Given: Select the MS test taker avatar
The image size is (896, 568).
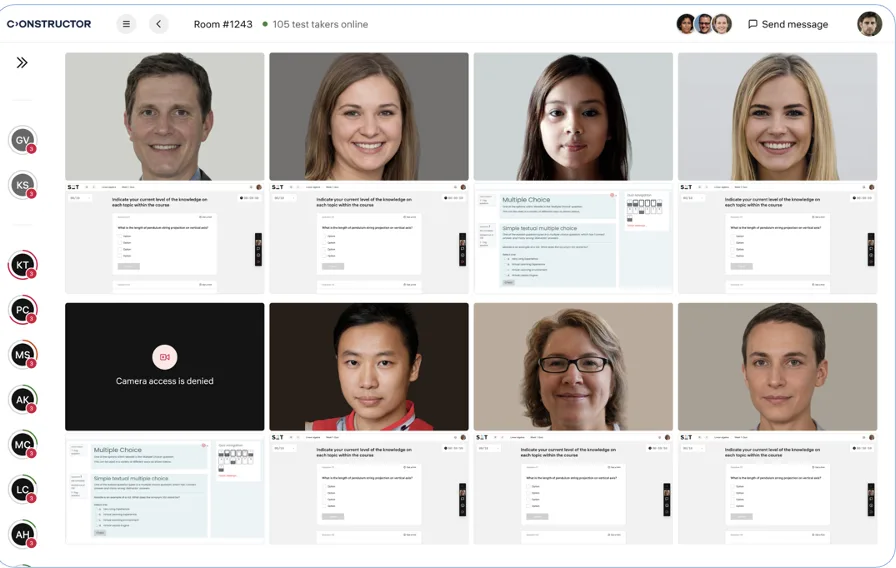Looking at the screenshot, I should point(23,355).
